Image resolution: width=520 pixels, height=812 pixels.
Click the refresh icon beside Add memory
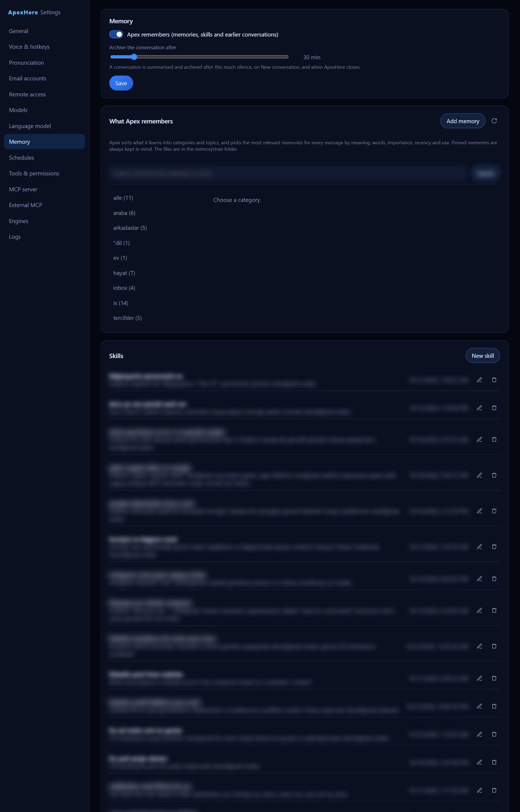[x=494, y=121]
